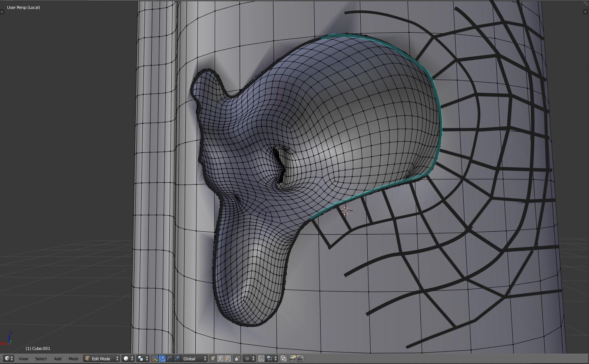Open the Add menu

coord(57,359)
